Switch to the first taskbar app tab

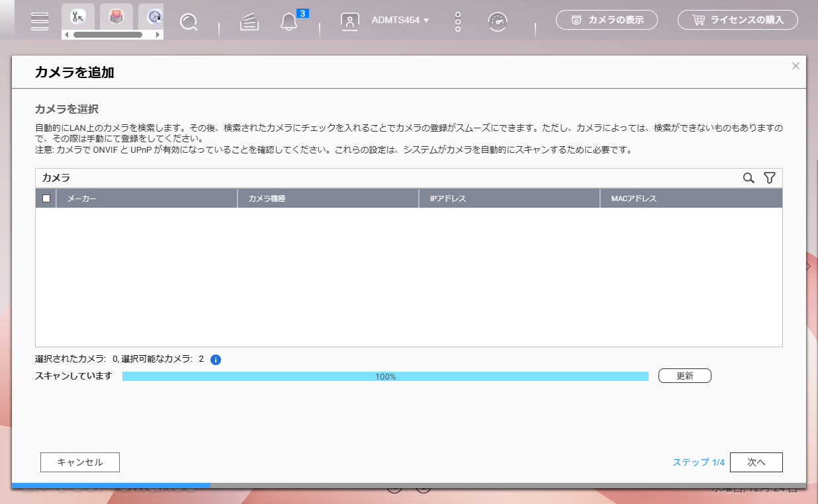pyautogui.click(x=78, y=16)
